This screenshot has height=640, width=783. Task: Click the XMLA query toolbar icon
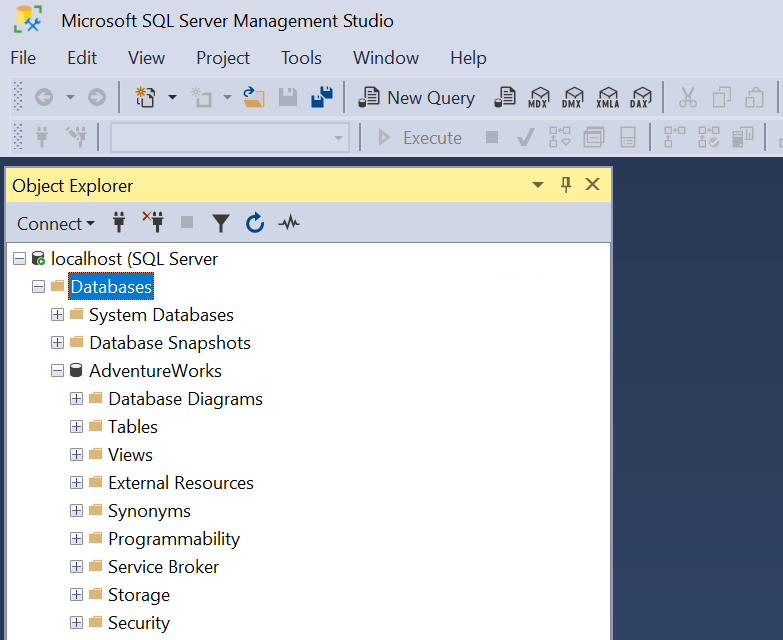(607, 98)
